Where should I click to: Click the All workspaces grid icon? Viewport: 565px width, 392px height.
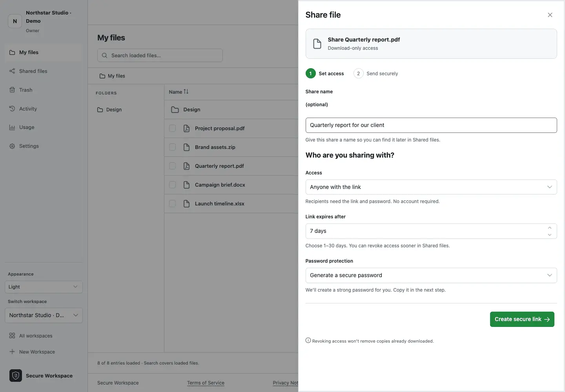point(12,336)
